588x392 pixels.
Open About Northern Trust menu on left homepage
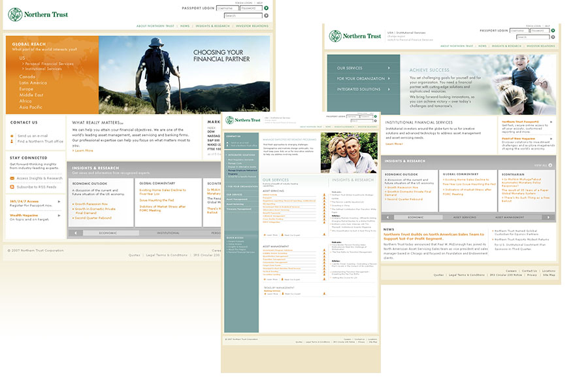(155, 26)
